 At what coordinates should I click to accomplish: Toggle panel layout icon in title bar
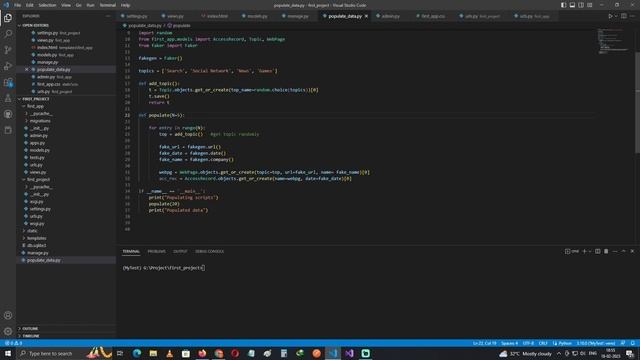pos(572,5)
